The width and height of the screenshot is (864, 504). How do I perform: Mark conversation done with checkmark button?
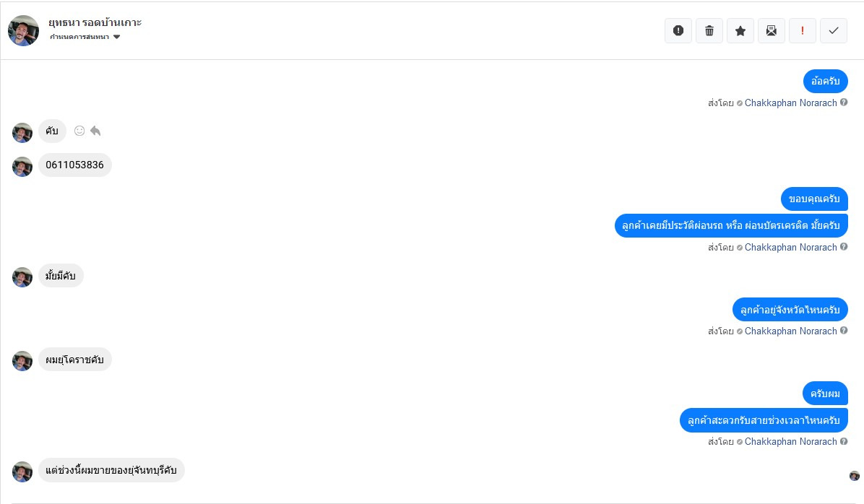[834, 30]
